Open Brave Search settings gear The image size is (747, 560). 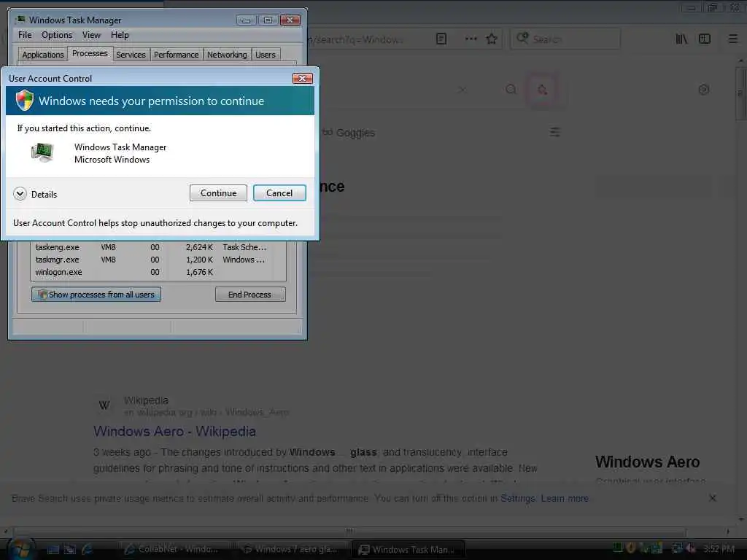pos(704,89)
